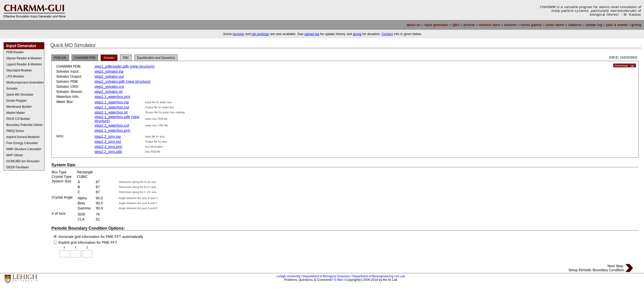Click the Y grid input field

76,254
